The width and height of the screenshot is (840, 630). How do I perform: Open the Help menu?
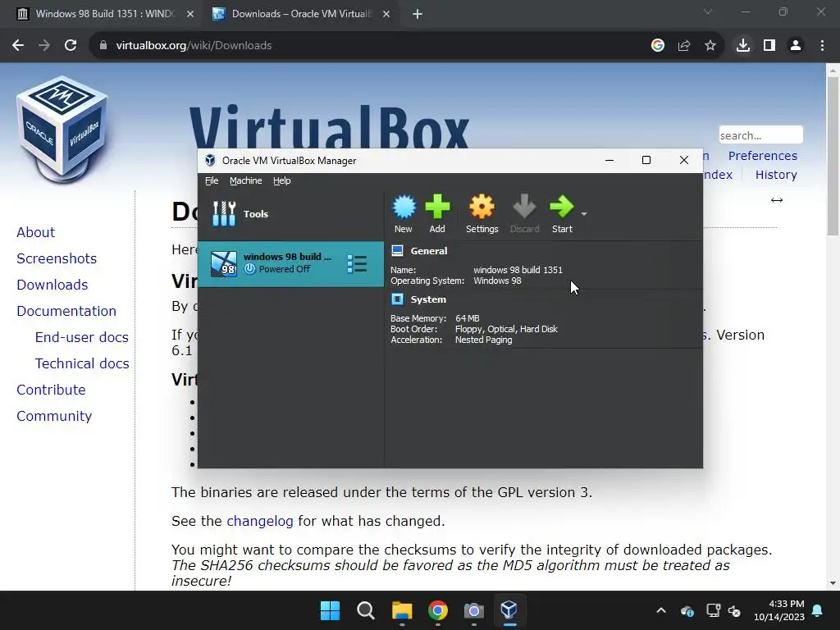coord(282,180)
